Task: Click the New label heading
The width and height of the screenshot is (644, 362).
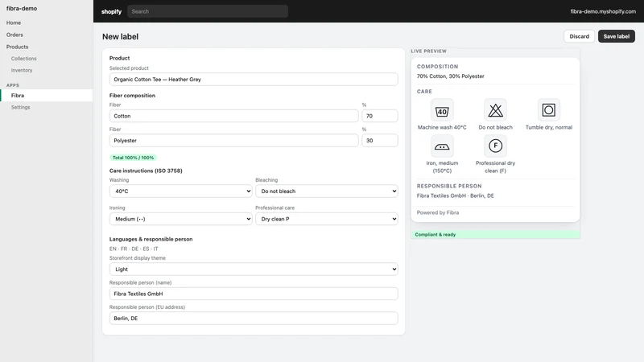Action: coord(120,36)
